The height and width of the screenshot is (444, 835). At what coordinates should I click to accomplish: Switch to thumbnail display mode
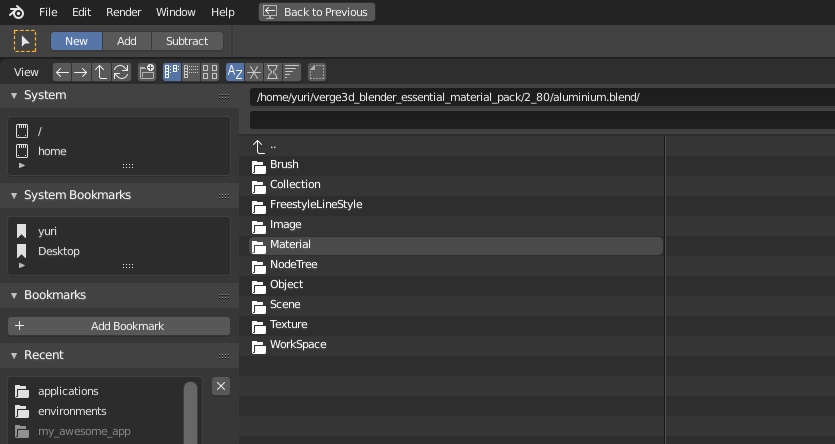[x=210, y=72]
